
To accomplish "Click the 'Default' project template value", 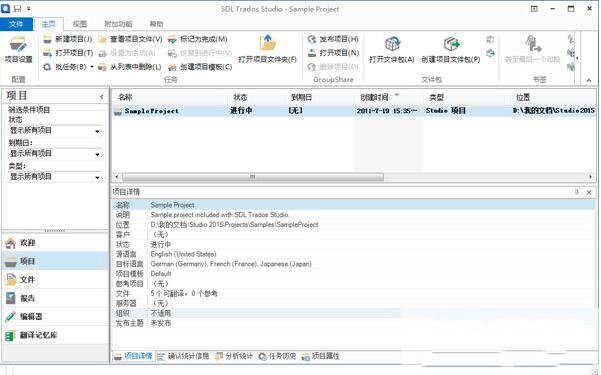I will click(161, 274).
